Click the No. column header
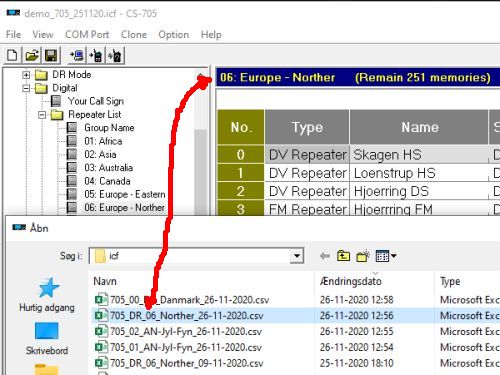This screenshot has width=500, height=375. tap(241, 127)
